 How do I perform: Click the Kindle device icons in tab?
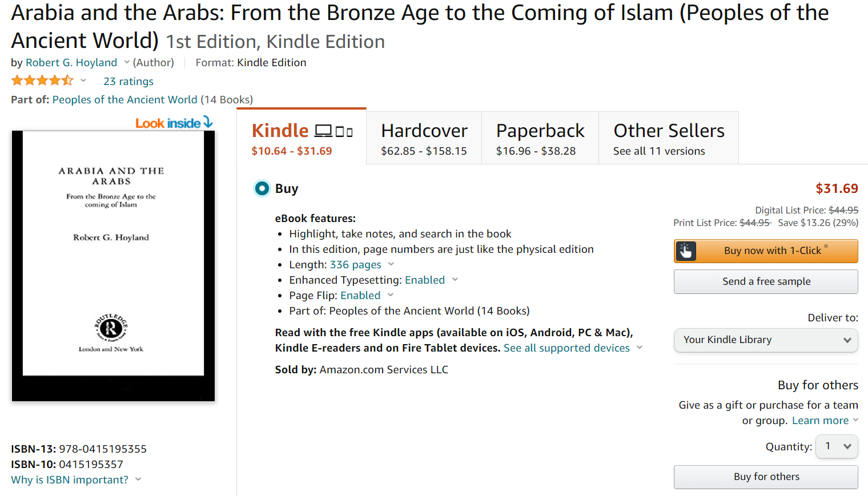[x=333, y=131]
